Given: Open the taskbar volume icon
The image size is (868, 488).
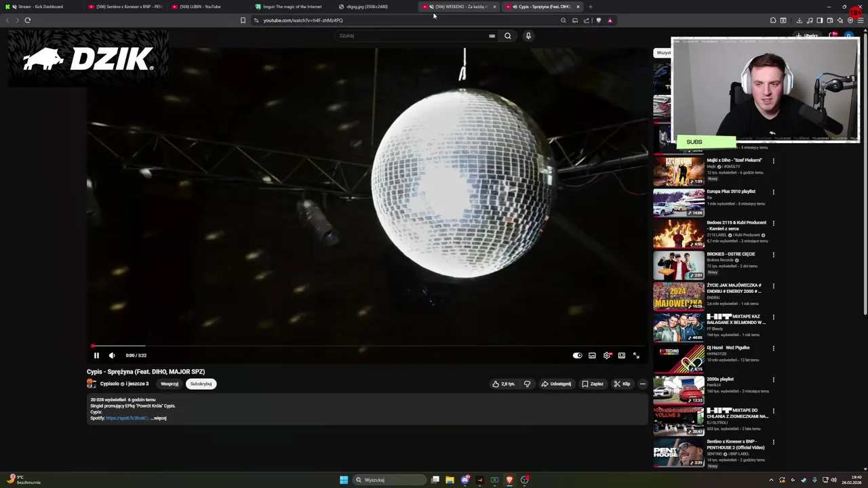Looking at the screenshot, I should click(x=833, y=480).
